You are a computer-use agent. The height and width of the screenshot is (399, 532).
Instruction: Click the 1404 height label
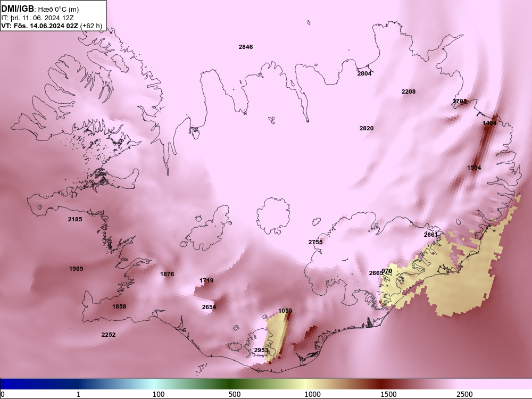[x=489, y=123]
